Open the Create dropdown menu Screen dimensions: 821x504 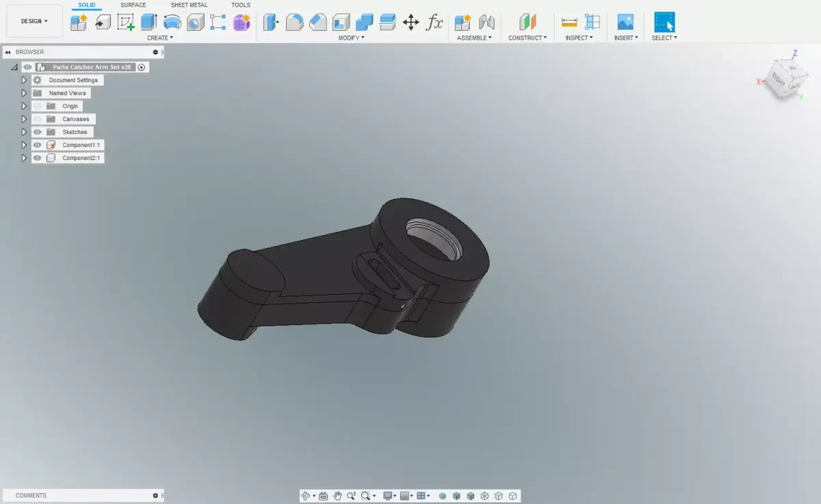tap(160, 38)
